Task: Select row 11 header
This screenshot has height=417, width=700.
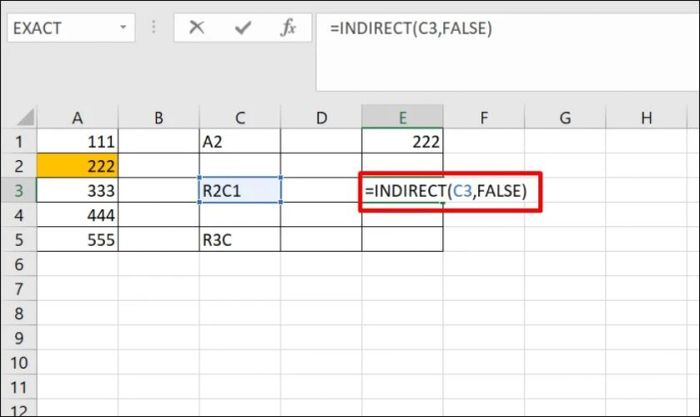Action: 19,387
